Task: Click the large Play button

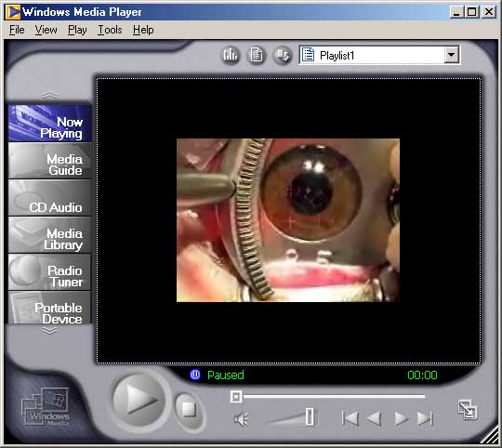Action: coord(139,401)
